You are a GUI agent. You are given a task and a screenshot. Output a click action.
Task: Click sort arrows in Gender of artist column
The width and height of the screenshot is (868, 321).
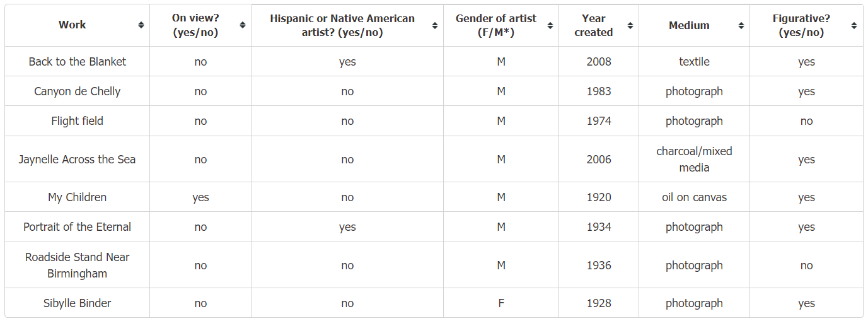[550, 26]
